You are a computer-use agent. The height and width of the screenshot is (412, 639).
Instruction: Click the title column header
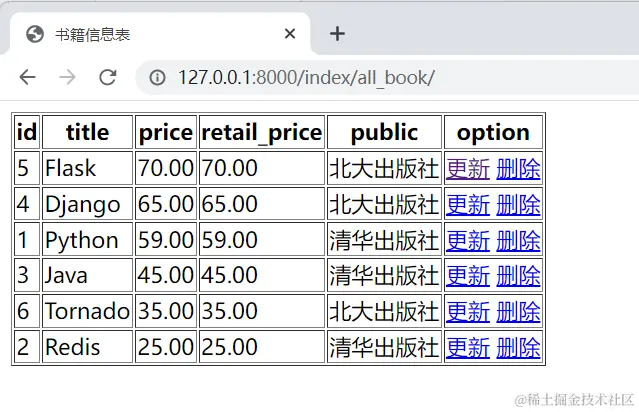click(87, 132)
